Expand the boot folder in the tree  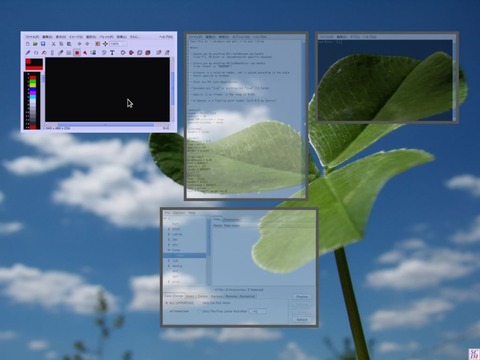(169, 229)
